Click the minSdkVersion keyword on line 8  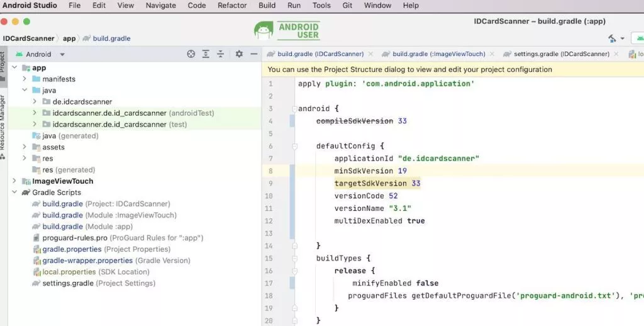pyautogui.click(x=364, y=171)
